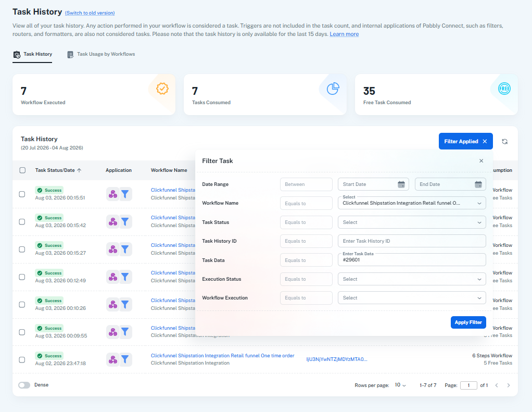Click Equals to operator for Workflow Name
532x412 pixels.
coord(307,203)
